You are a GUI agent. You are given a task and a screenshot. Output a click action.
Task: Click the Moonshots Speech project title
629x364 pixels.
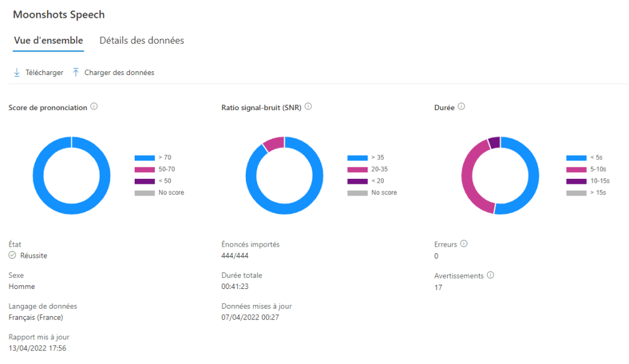click(58, 14)
